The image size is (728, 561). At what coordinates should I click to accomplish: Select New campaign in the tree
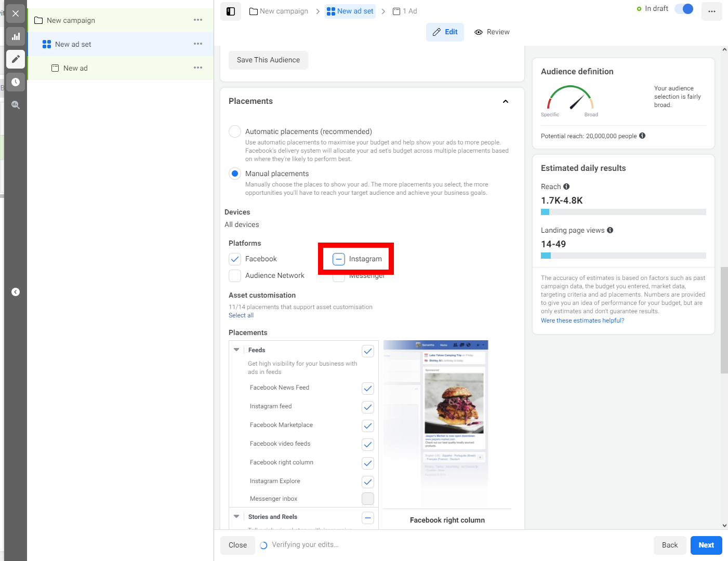coord(121,20)
